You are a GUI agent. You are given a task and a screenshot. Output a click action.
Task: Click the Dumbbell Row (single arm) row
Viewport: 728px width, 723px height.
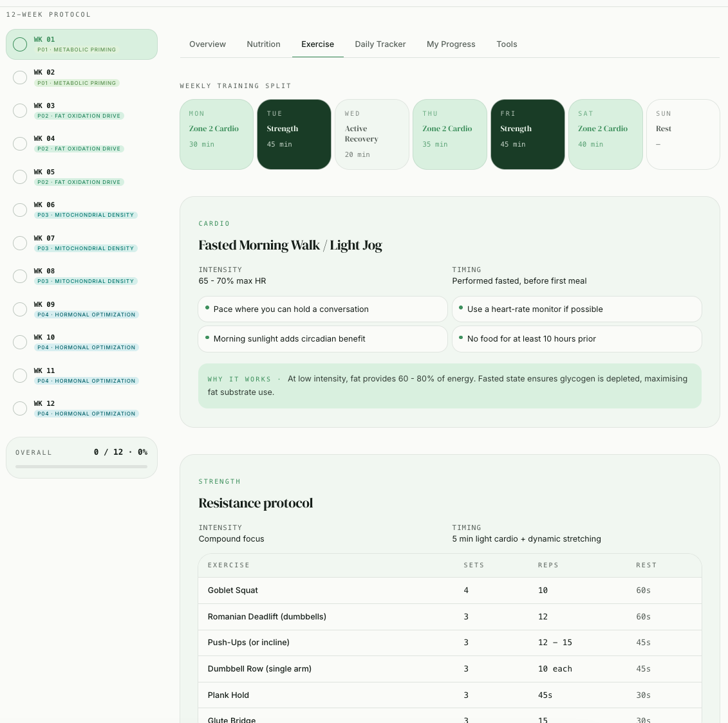(450, 669)
